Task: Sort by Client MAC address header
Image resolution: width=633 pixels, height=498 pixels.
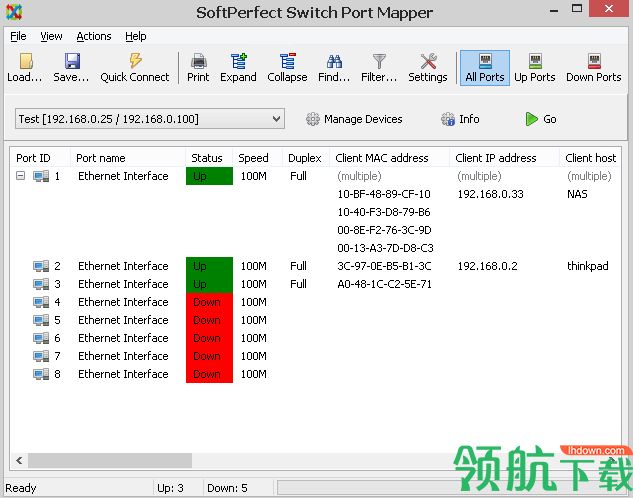Action: [390, 158]
